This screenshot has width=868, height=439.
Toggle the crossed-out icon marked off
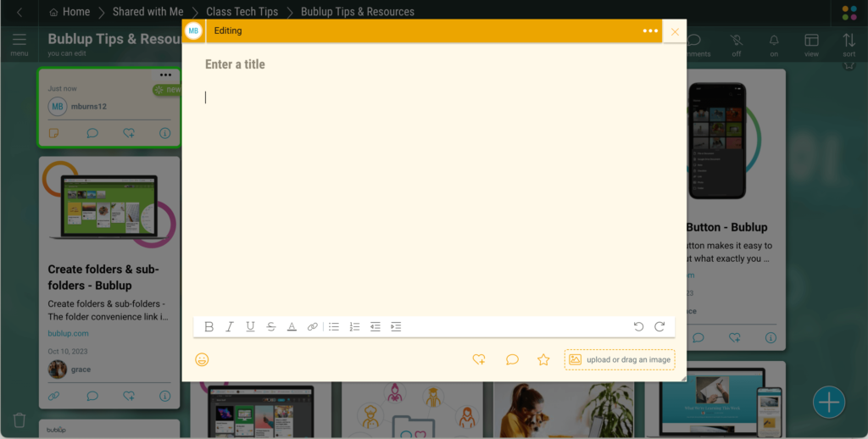coord(737,44)
